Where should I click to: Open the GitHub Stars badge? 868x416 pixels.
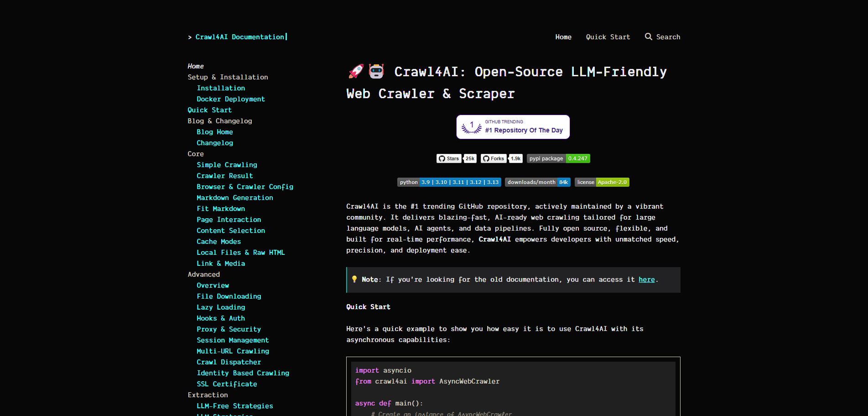(456, 158)
